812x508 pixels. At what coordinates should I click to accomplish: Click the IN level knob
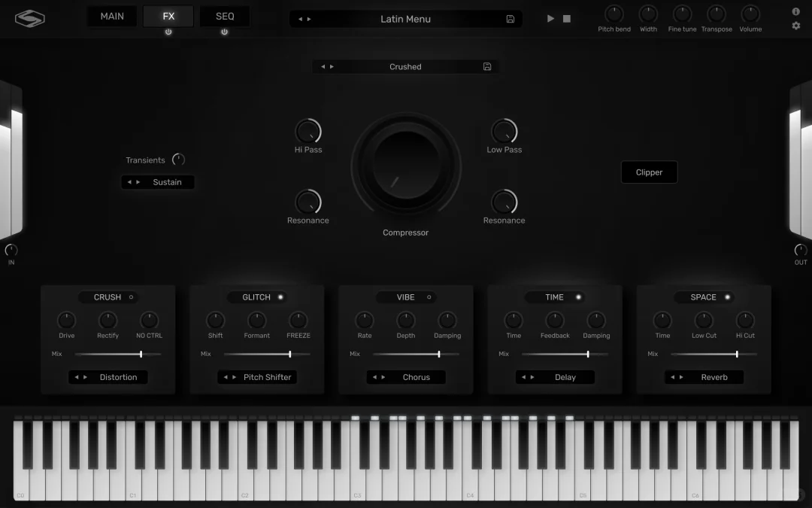pos(11,251)
